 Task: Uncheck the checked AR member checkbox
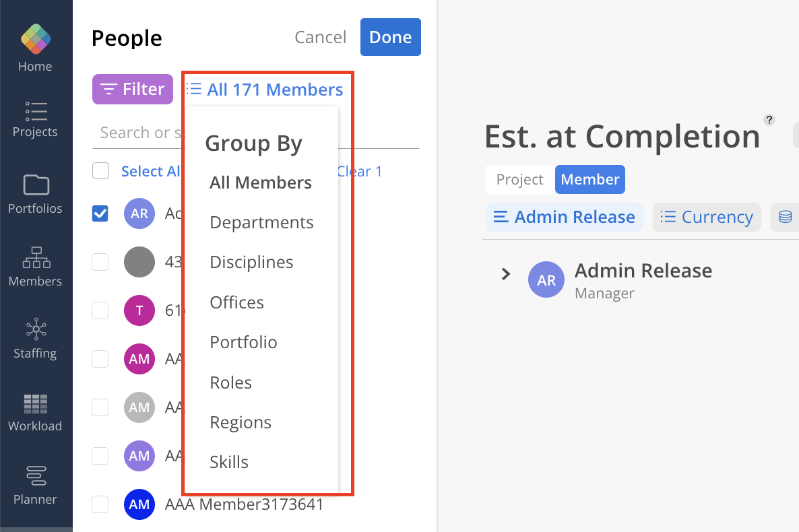100,213
